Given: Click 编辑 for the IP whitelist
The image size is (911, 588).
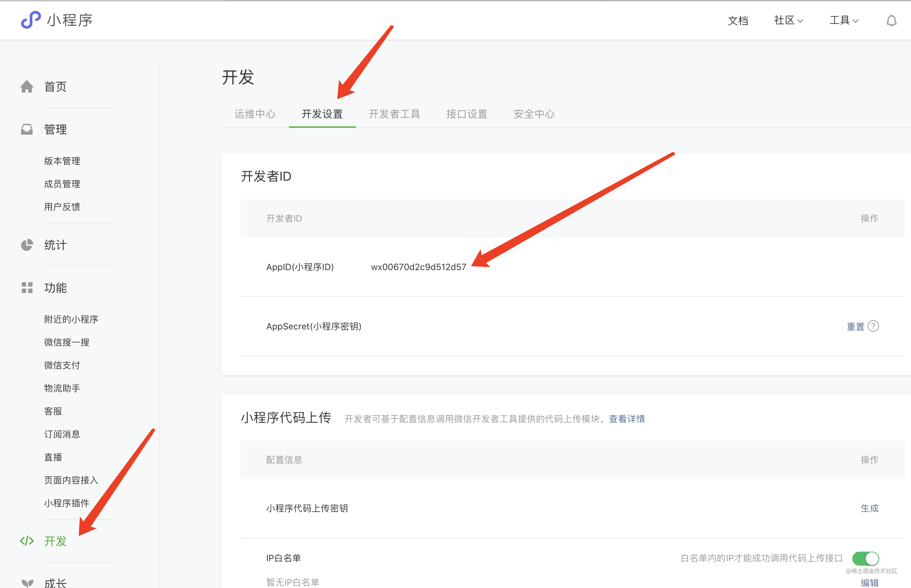Looking at the screenshot, I should coord(870,583).
